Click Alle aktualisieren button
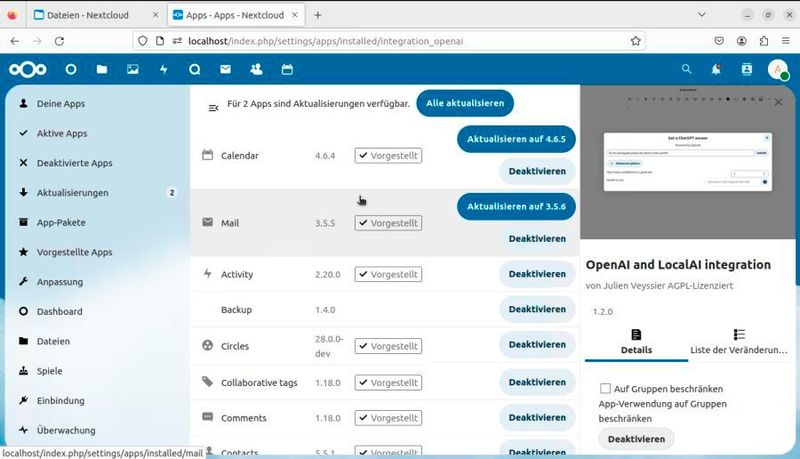Viewport: 800px width, 459px height. [465, 103]
